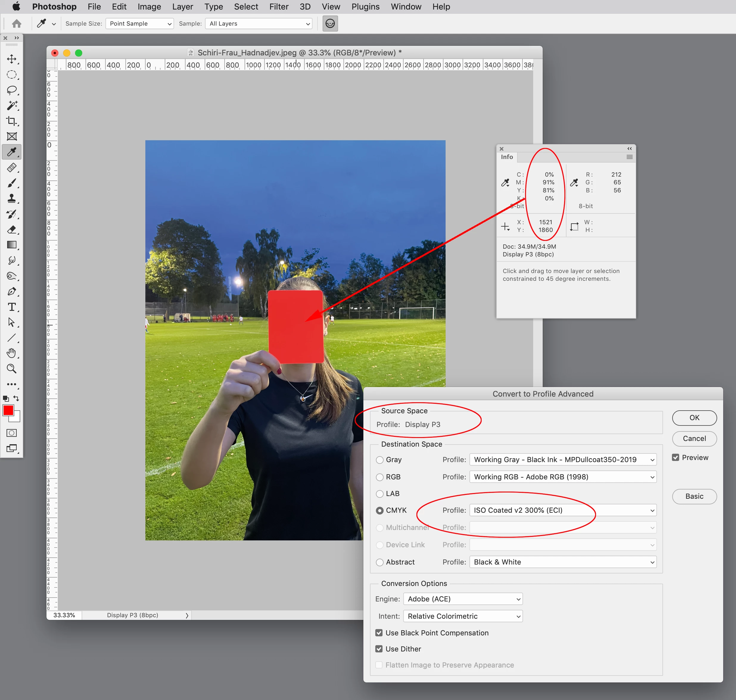The width and height of the screenshot is (736, 700).
Task: Open the CMYK profile dropdown
Action: coord(562,510)
